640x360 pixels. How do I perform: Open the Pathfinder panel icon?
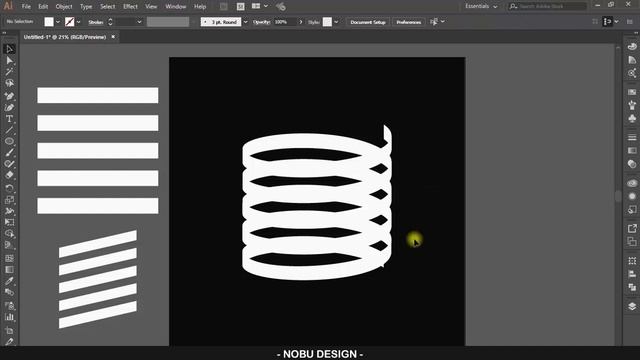point(632,287)
